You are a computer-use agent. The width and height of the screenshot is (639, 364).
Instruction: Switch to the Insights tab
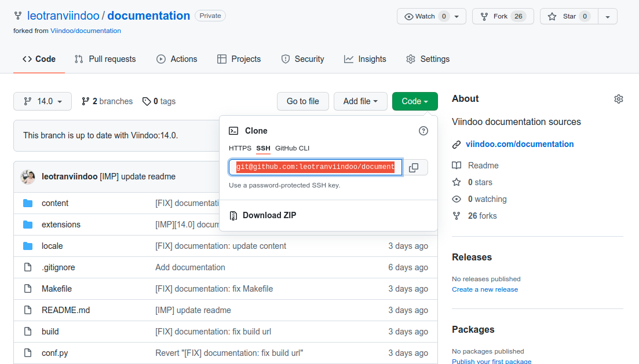pos(365,59)
